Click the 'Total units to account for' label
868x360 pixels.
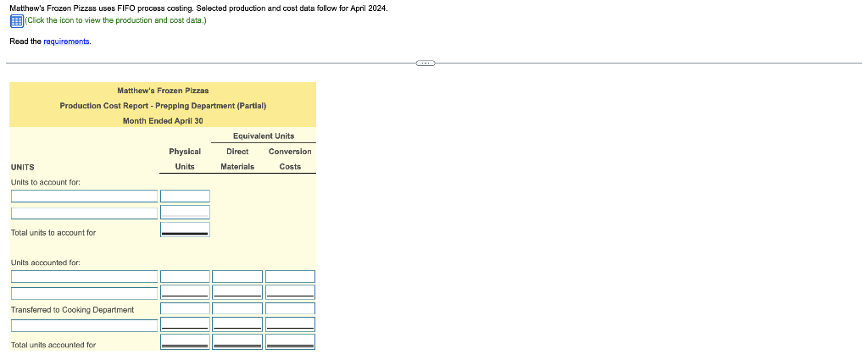(53, 233)
